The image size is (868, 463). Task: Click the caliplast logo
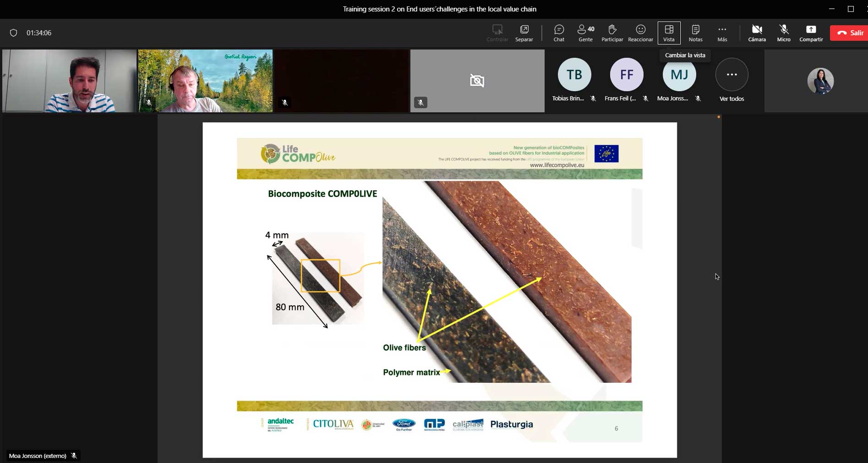468,424
